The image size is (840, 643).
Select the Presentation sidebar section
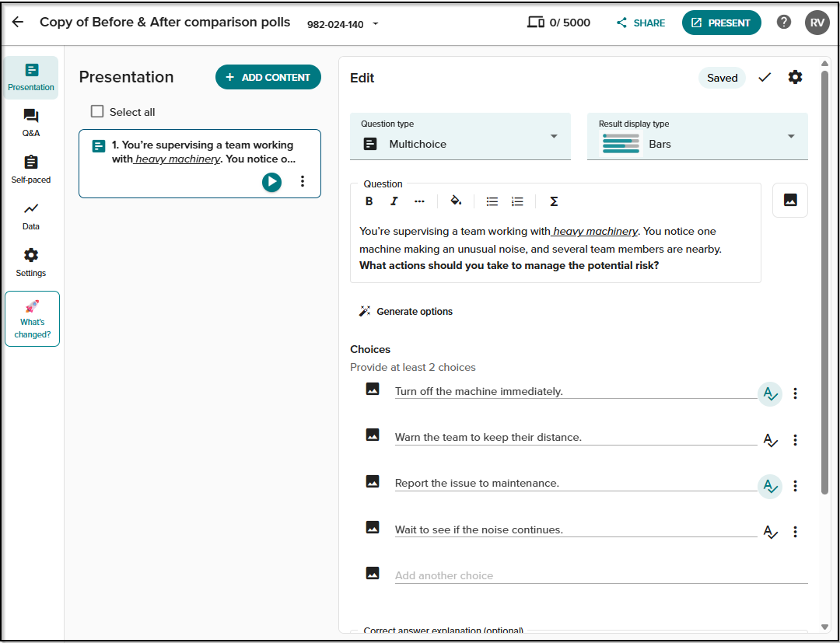[31, 78]
